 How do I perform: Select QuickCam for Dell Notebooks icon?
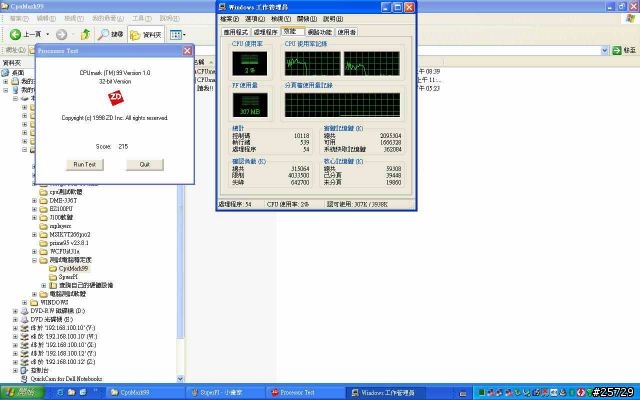(x=24, y=379)
